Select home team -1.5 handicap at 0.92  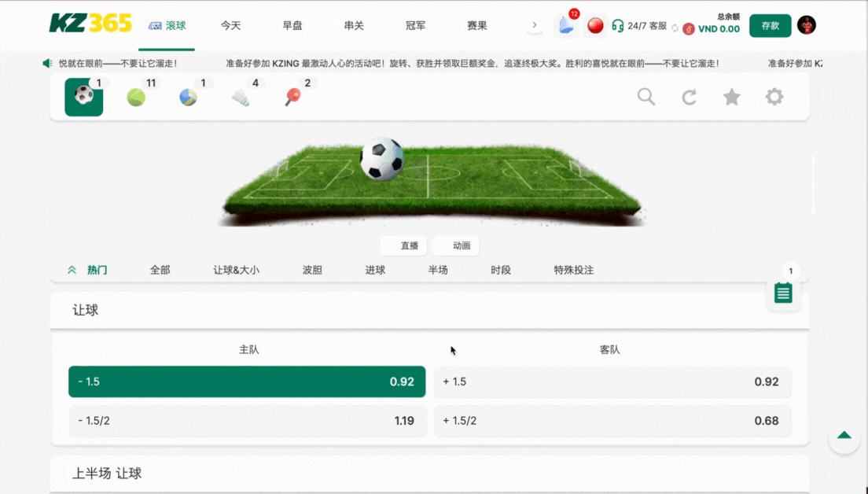click(247, 382)
